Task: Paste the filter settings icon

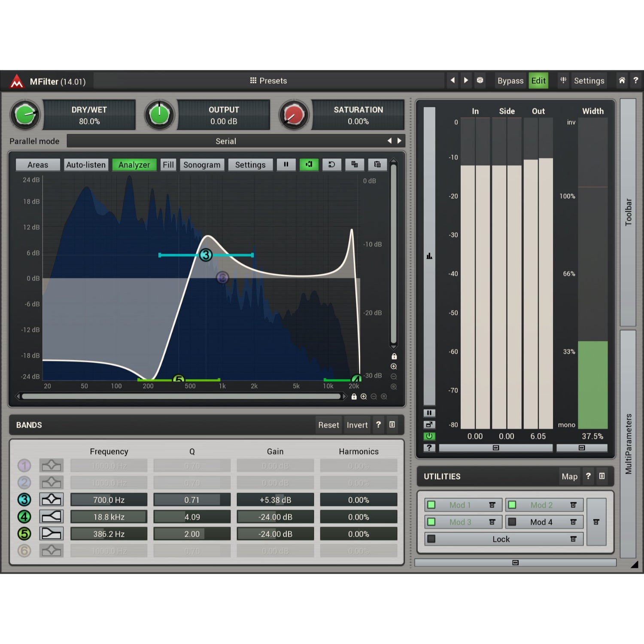Action: [377, 164]
